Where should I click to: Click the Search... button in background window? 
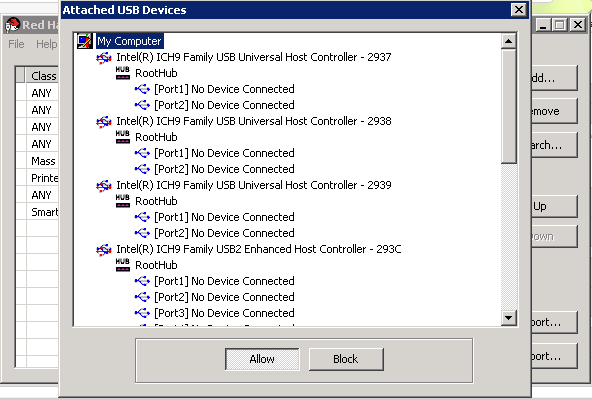[x=554, y=145]
